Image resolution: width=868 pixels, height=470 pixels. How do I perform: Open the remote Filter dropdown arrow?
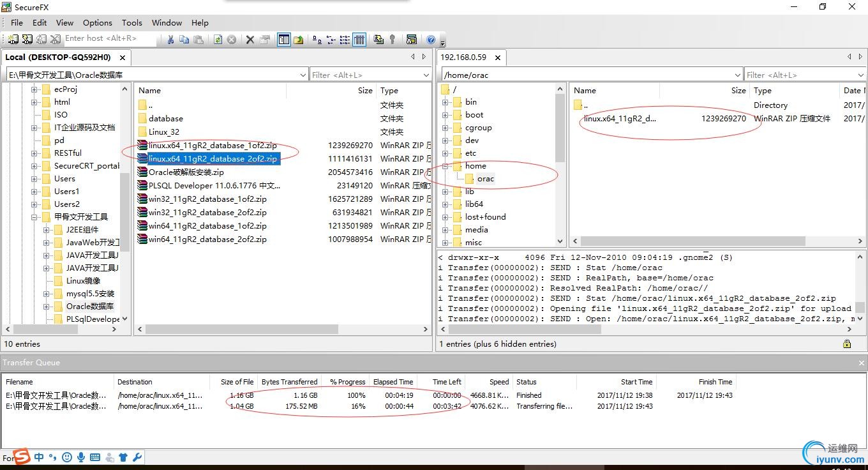click(861, 75)
